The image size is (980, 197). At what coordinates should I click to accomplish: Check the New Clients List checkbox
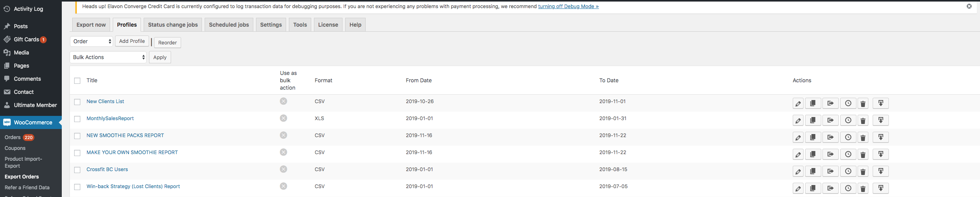point(77,102)
